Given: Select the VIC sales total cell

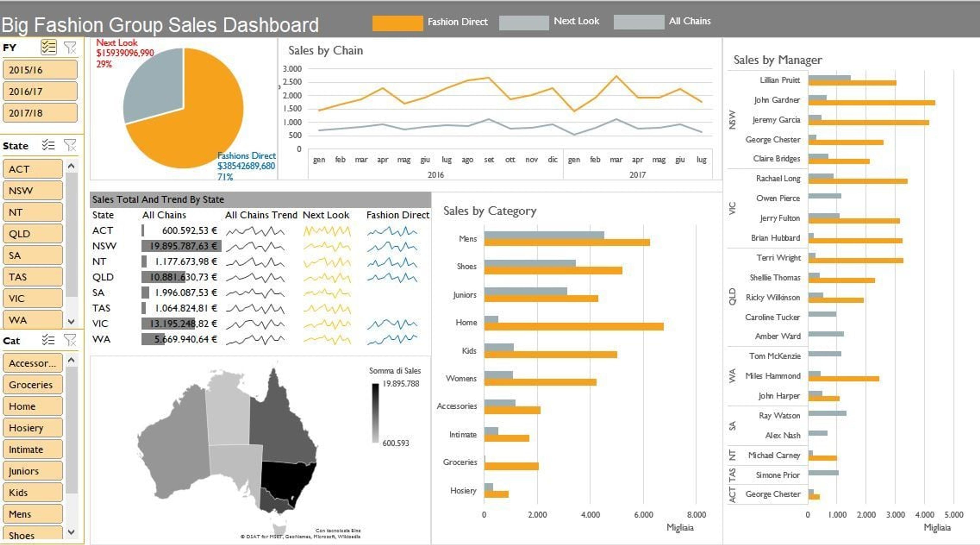Looking at the screenshot, I should point(181,324).
